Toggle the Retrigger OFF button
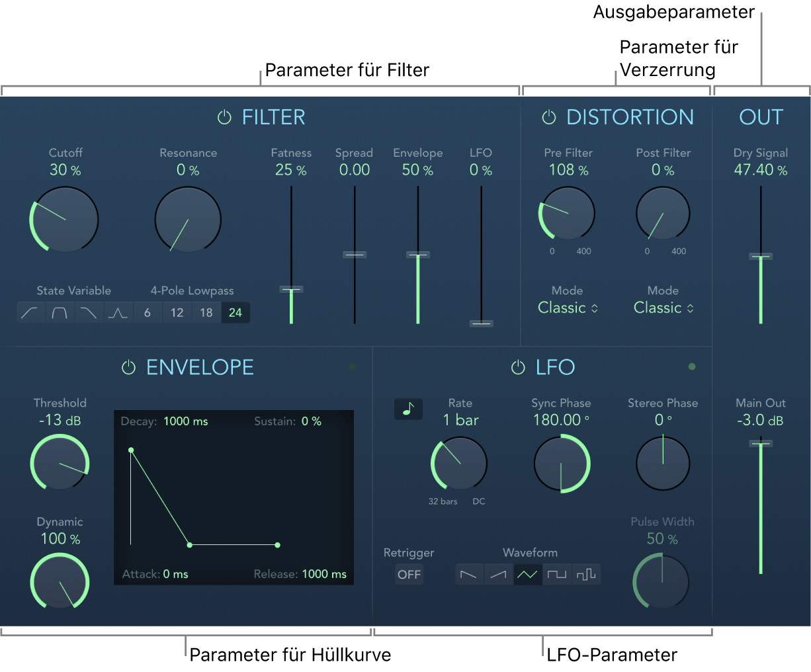The width and height of the screenshot is (811, 672). [409, 575]
